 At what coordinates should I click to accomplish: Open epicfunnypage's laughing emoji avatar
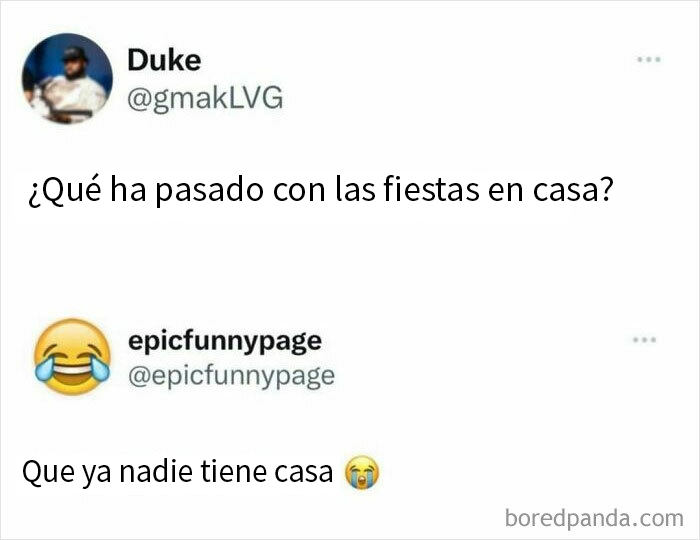[x=72, y=357]
